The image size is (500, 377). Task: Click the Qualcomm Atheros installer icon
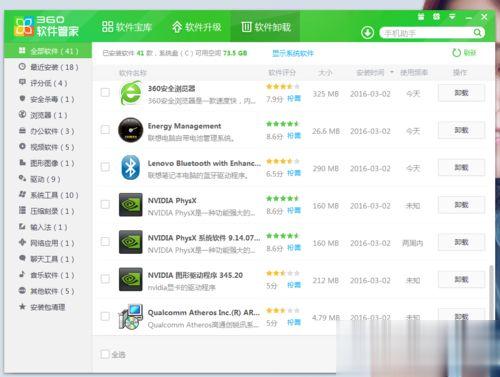(x=130, y=316)
